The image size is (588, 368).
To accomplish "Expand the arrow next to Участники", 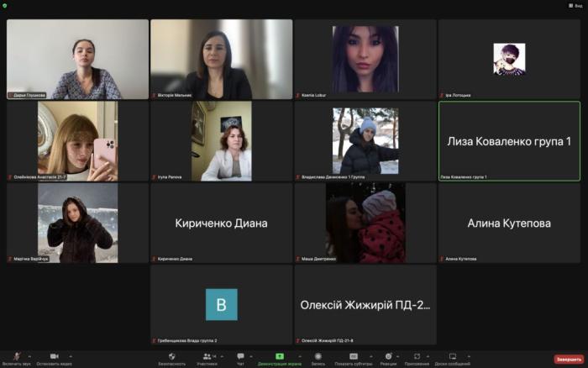I will (222, 355).
